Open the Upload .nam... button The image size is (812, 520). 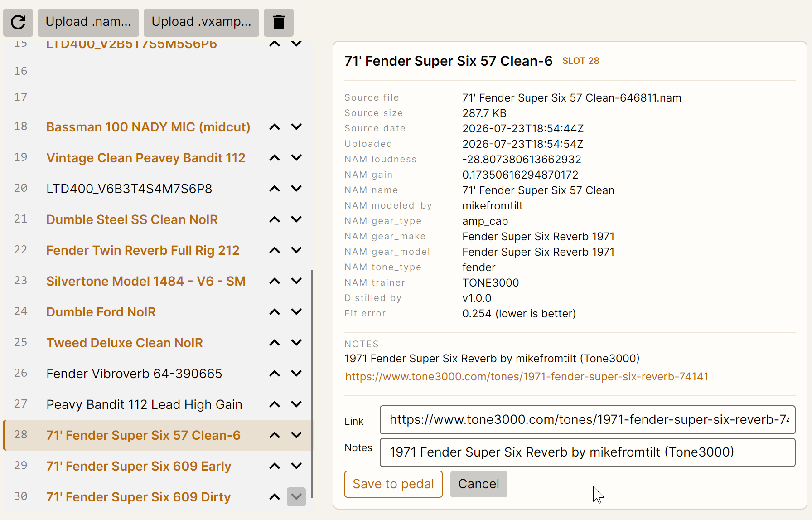click(88, 22)
